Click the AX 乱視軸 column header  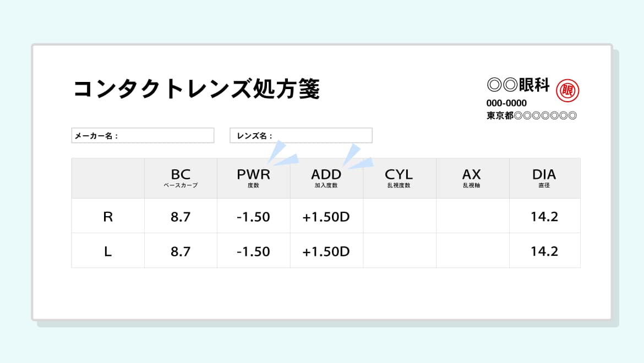point(472,178)
